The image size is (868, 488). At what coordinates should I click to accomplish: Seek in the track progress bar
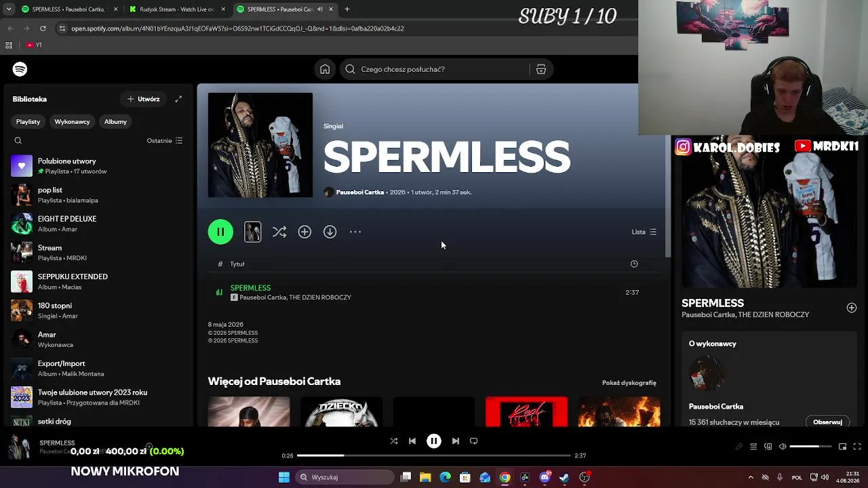point(434,455)
